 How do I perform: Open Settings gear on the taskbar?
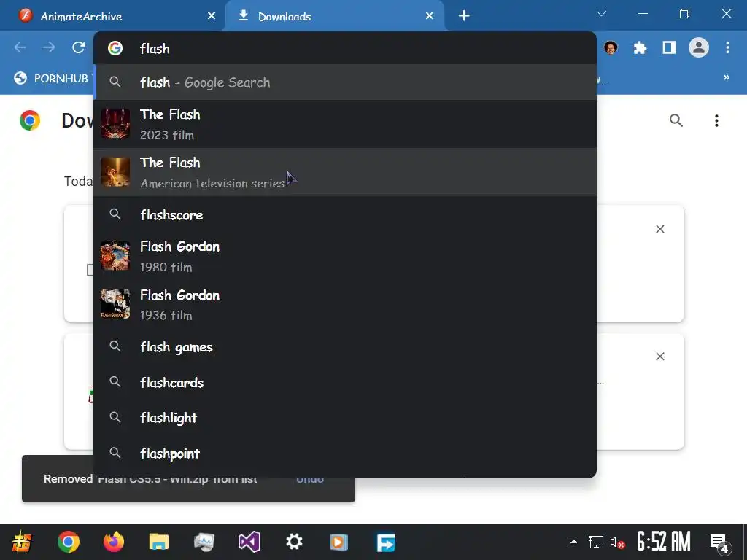tap(294, 542)
